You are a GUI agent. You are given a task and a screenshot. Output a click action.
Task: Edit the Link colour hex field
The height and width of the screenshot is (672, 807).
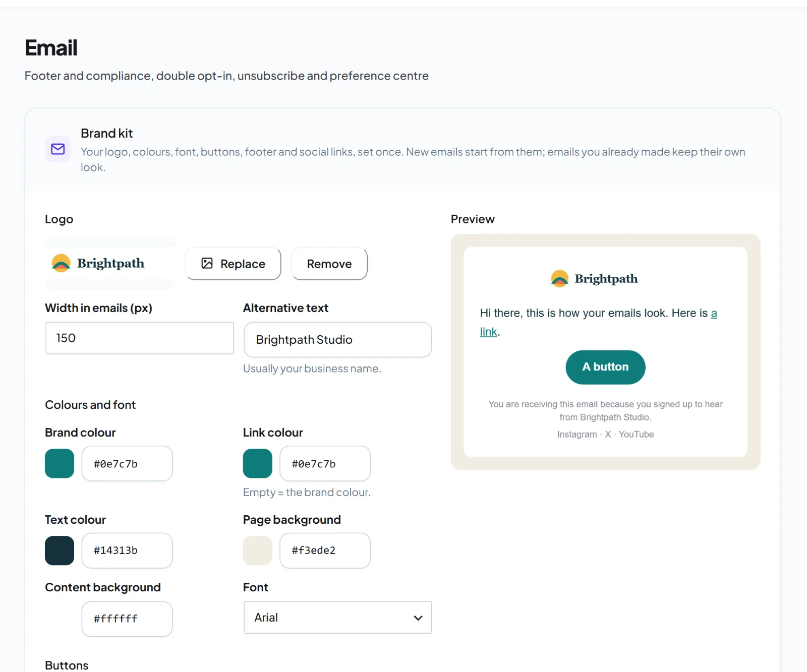click(x=325, y=464)
